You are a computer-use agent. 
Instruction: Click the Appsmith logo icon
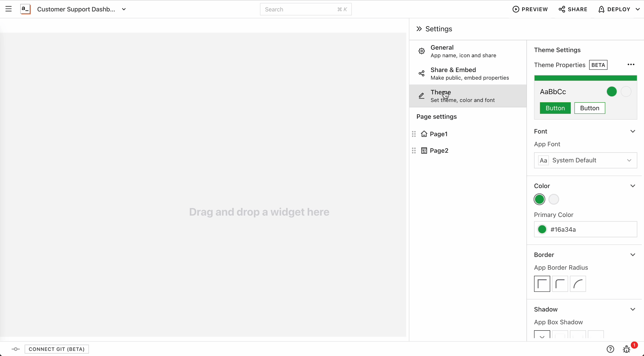coord(25,9)
